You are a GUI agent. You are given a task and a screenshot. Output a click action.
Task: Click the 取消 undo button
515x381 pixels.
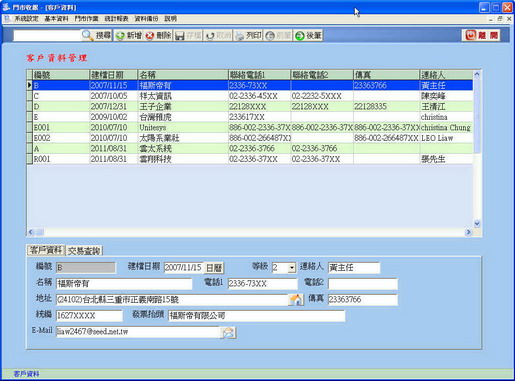coord(218,35)
